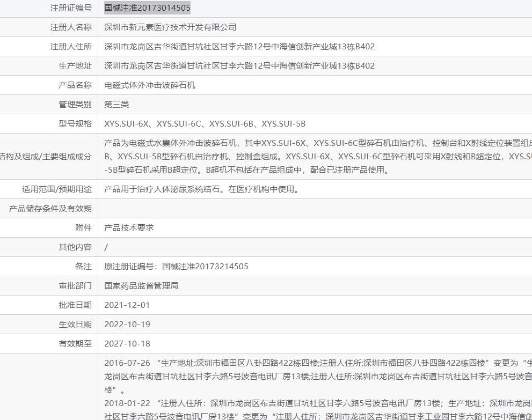Image resolution: width=532 pixels, height=420 pixels.
Task: Click model list starting with XYS.SUI-6X
Action: (x=205, y=124)
